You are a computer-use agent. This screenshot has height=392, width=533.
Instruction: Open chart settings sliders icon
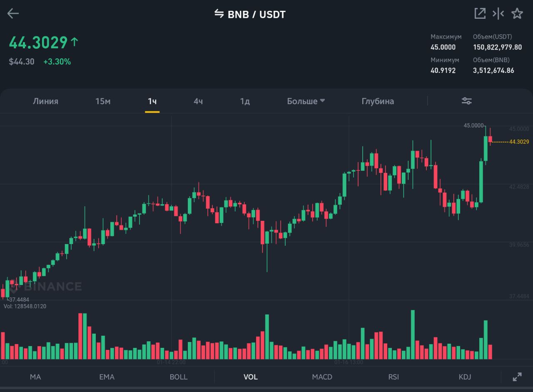click(x=466, y=101)
